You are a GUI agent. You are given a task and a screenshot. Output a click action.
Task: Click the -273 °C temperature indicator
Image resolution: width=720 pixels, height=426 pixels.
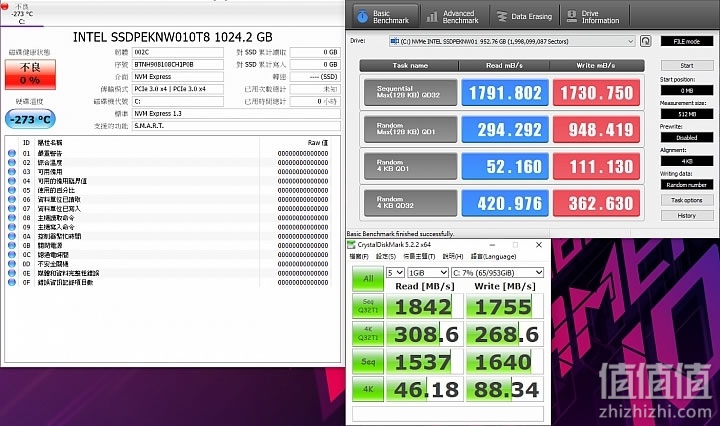pos(30,119)
